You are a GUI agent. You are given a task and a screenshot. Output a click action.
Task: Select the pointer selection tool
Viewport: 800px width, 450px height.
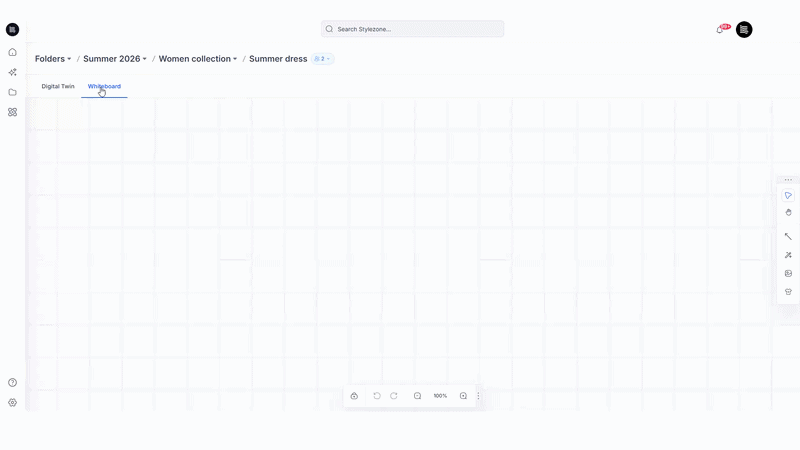coord(788,196)
